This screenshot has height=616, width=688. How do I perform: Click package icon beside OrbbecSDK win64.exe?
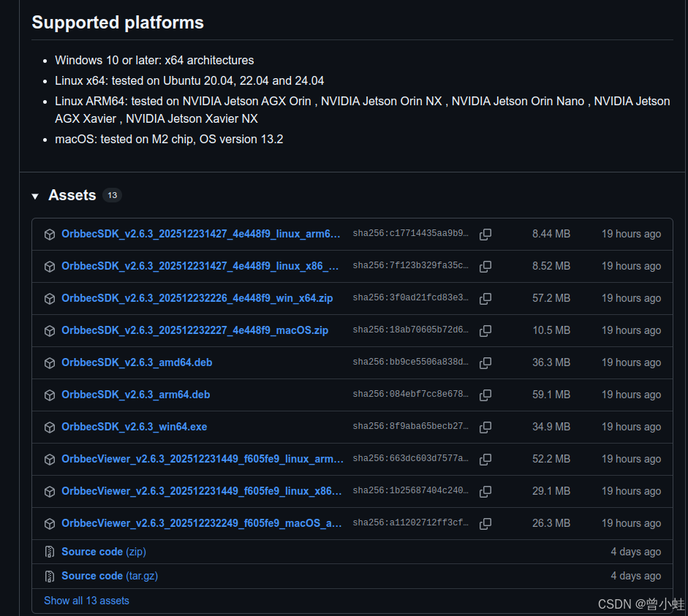pyautogui.click(x=50, y=427)
